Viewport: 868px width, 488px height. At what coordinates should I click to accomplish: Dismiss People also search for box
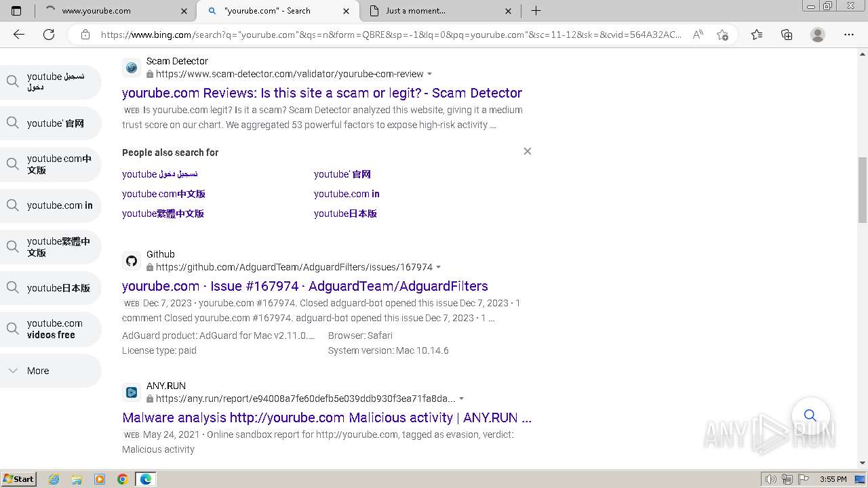click(528, 151)
